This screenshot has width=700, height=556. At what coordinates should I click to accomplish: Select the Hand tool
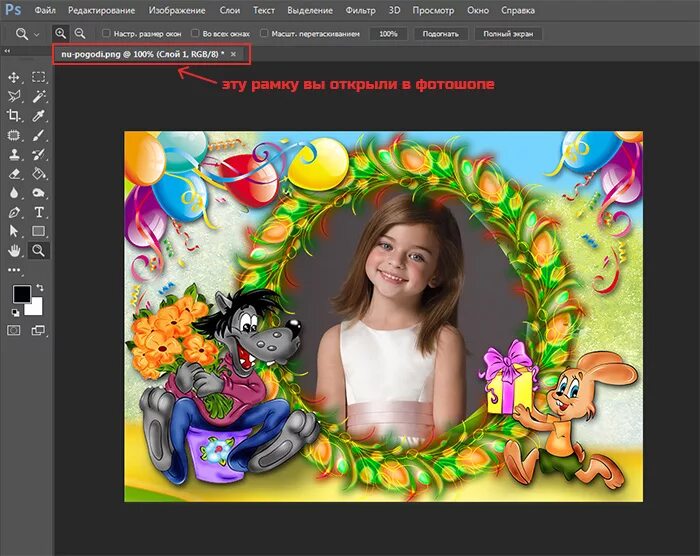pos(14,251)
